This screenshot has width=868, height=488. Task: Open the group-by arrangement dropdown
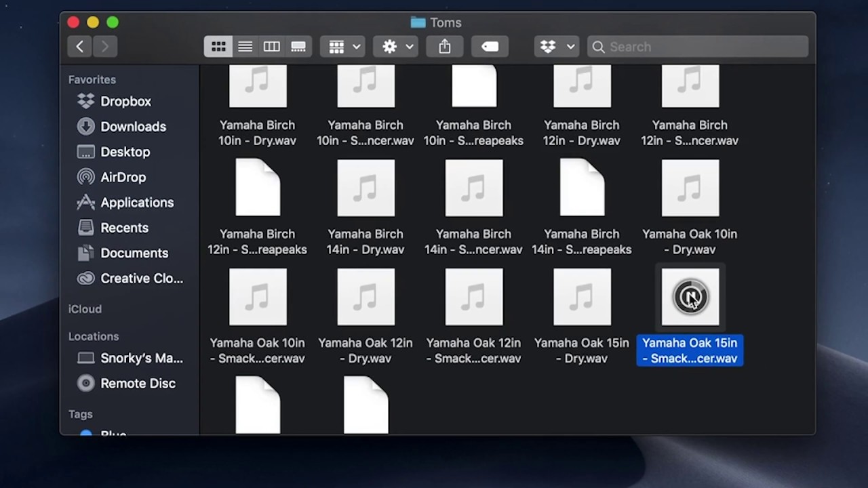point(343,46)
